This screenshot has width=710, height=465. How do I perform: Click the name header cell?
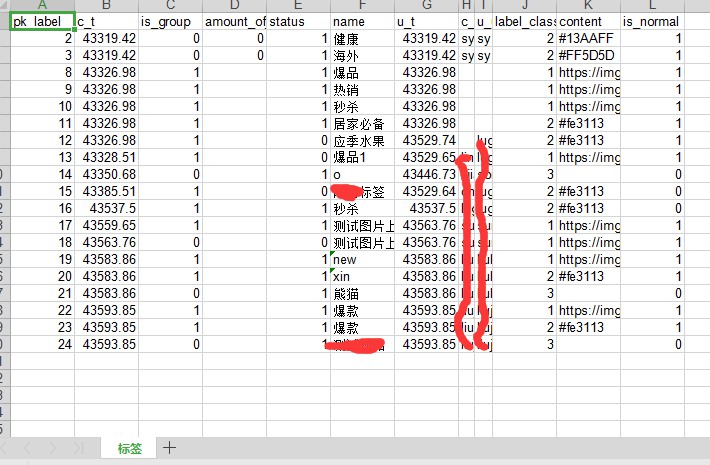point(362,22)
